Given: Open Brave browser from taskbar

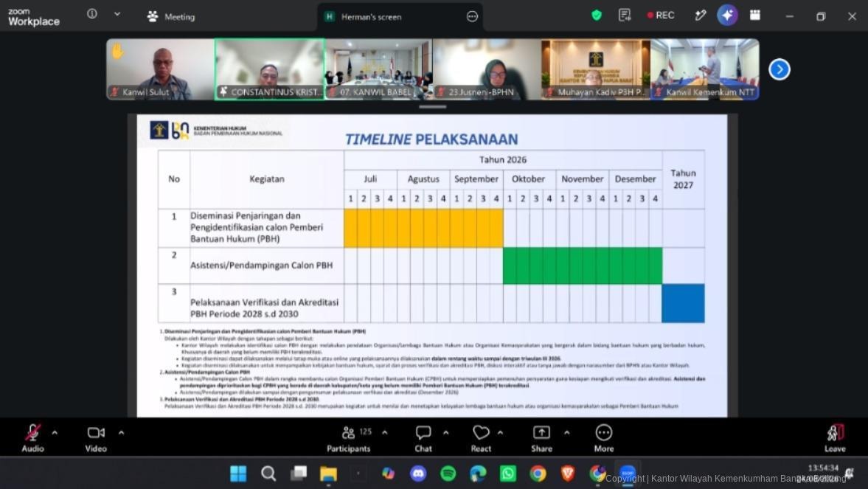Looking at the screenshot, I should tap(567, 474).
